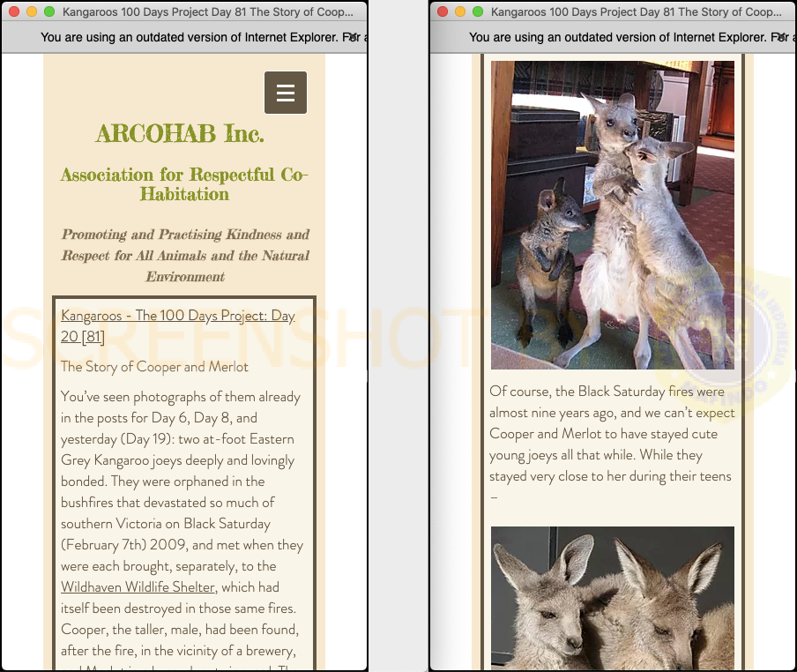This screenshot has width=797, height=672.
Task: Click the text '(February 7th) 2009, and met when they'
Action: coord(182,545)
